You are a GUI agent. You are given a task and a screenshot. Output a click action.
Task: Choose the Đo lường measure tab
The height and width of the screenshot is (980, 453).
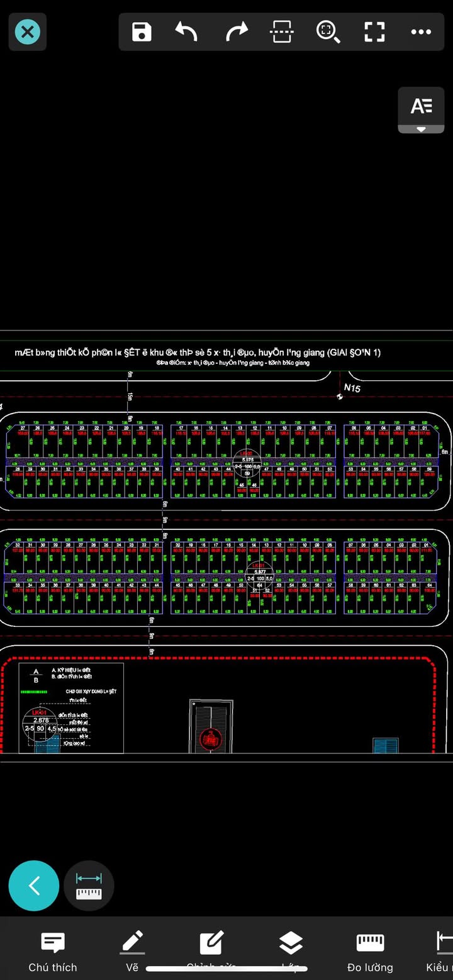(x=370, y=952)
